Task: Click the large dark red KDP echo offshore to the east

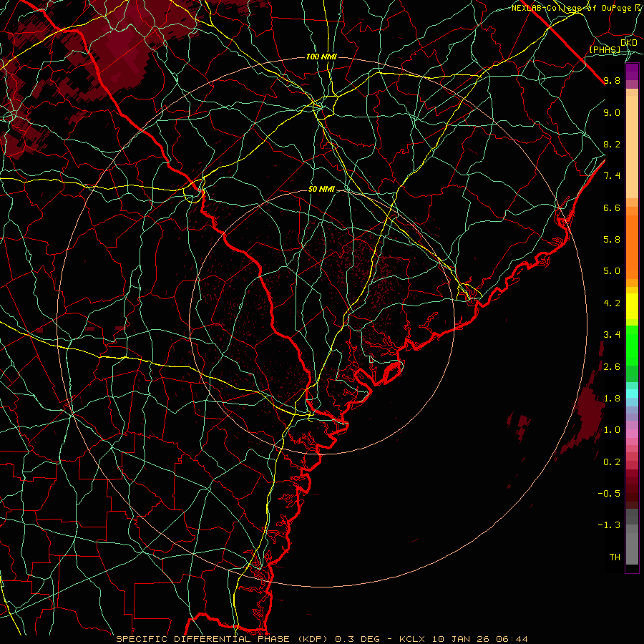Action: pos(588,413)
